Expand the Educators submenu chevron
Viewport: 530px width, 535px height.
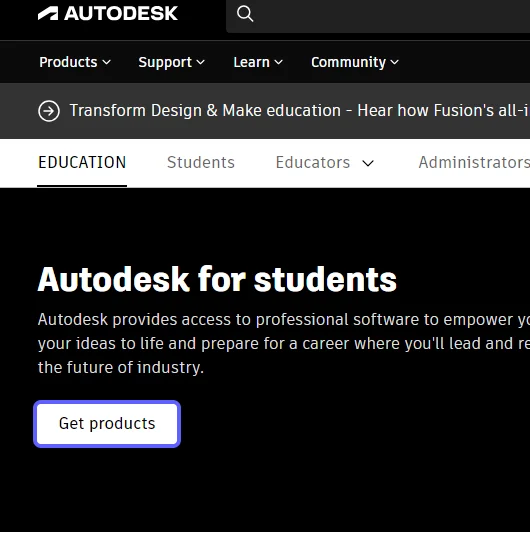point(368,163)
